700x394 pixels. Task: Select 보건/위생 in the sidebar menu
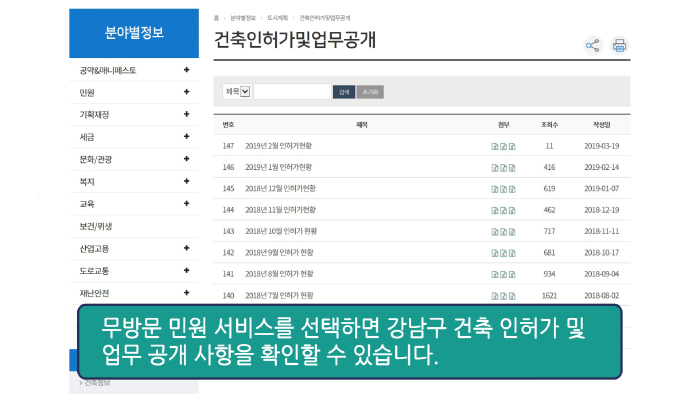point(96,226)
